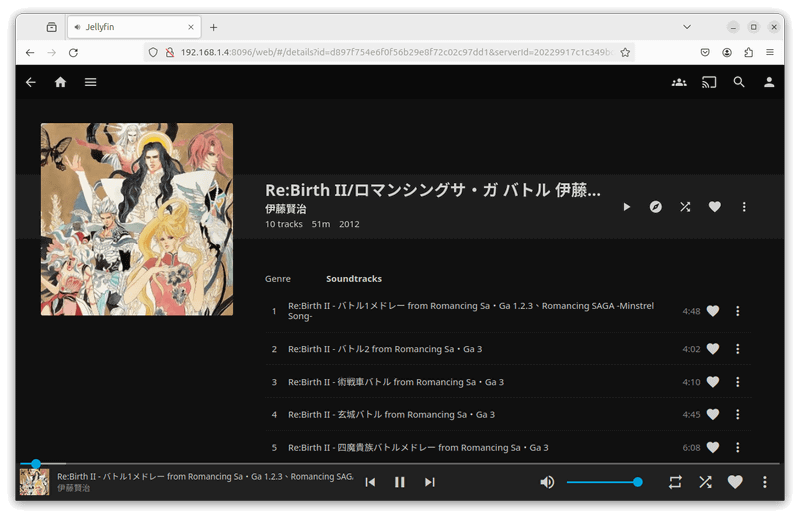The image size is (800, 518).
Task: Open the now-playing bar more menu
Action: coord(764,482)
